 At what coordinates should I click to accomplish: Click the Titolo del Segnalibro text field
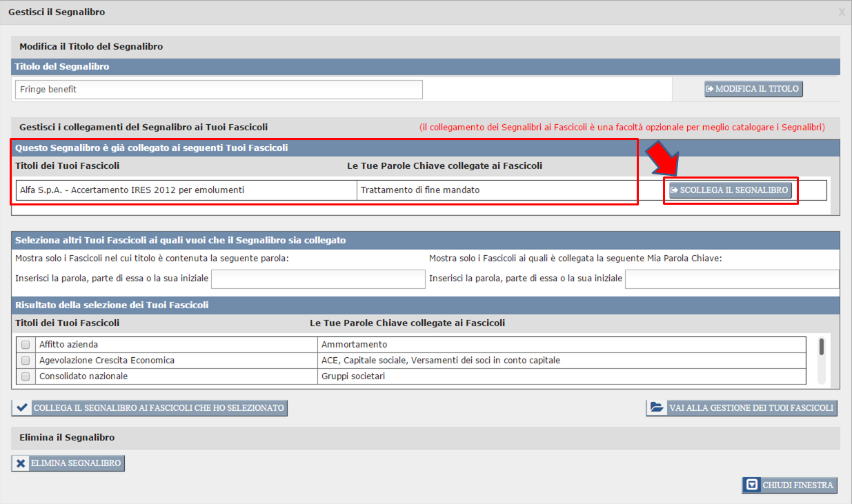[x=218, y=90]
